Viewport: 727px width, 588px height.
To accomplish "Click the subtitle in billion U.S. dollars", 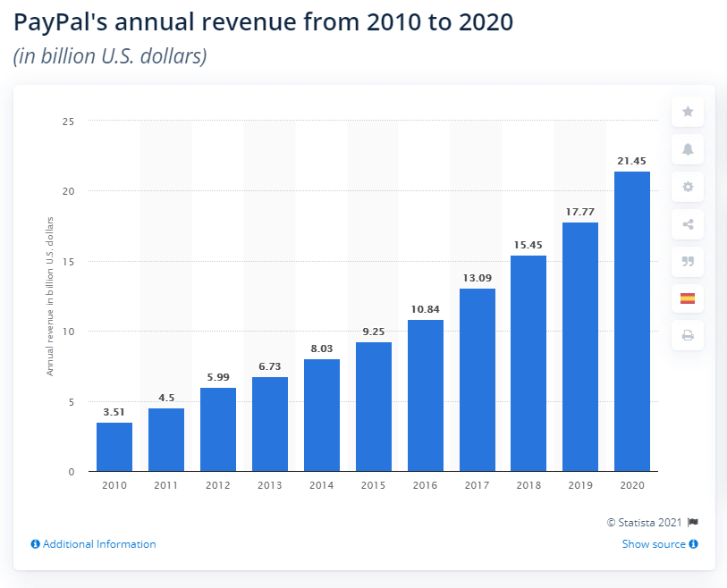I will 110,56.
